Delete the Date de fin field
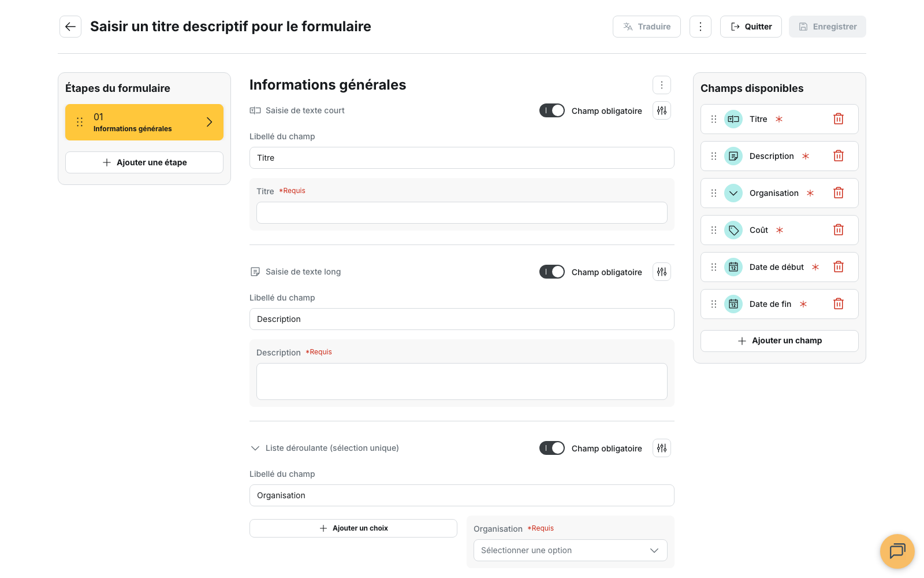 pyautogui.click(x=839, y=304)
